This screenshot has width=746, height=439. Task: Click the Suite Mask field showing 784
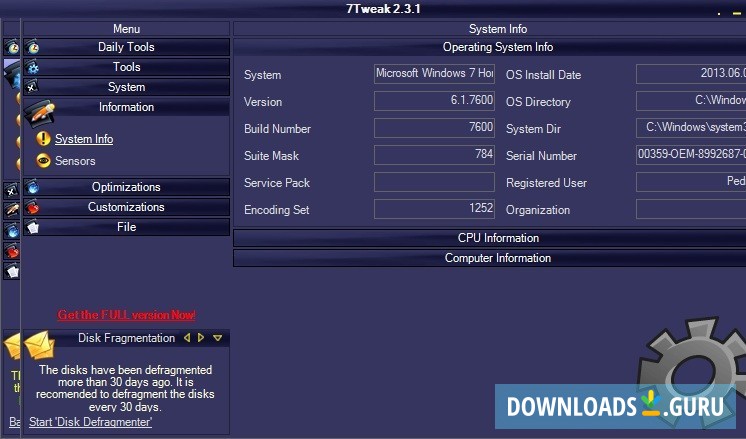pos(434,155)
